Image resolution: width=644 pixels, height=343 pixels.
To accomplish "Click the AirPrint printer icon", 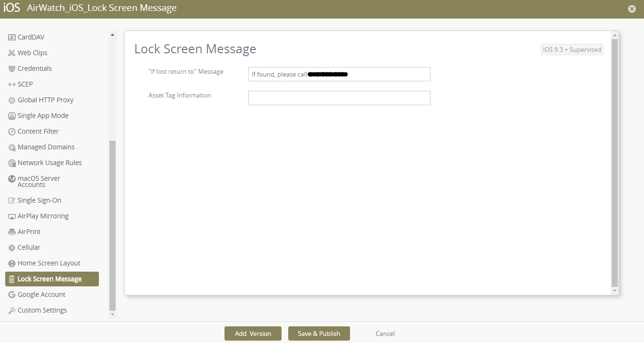I will coord(12,232).
